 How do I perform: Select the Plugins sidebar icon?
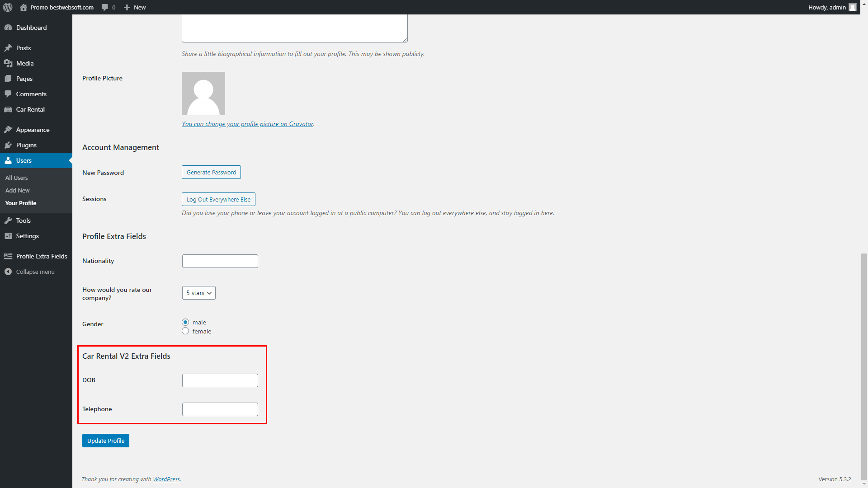click(9, 145)
